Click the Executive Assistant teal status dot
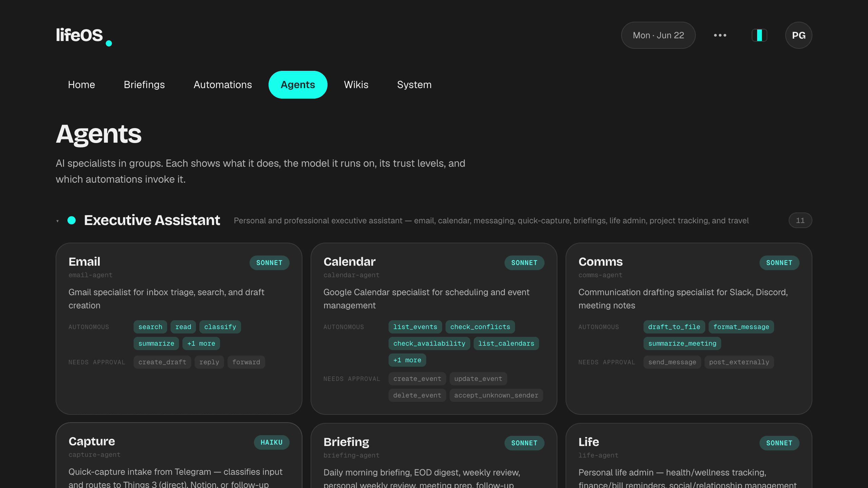The image size is (868, 488). click(72, 220)
